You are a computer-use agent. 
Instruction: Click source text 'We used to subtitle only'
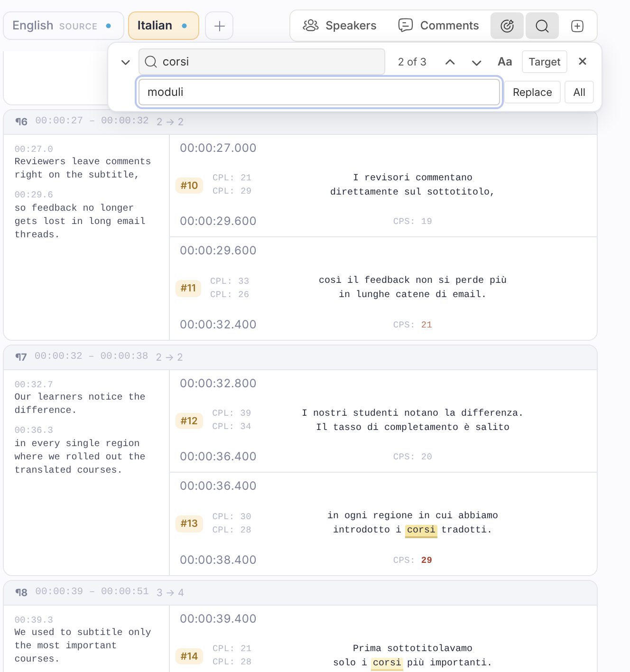83,632
